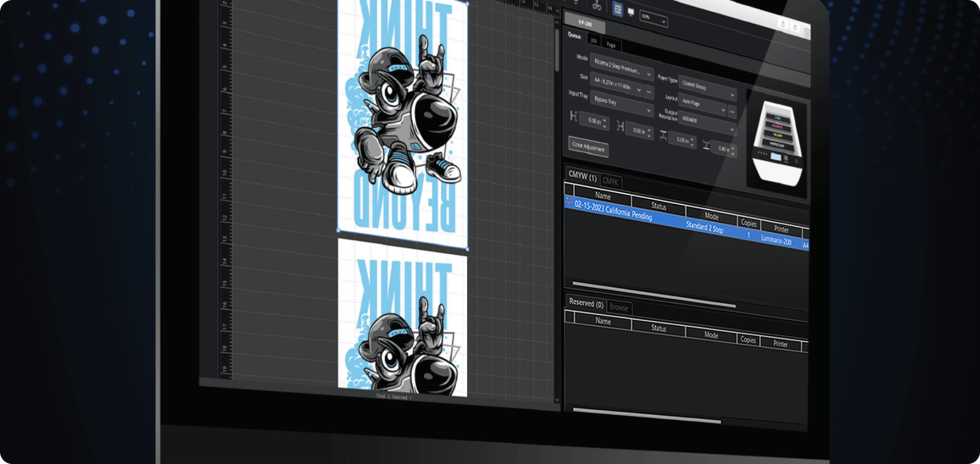Screen dimensions: 980x464
Task: Switch to the Page tab
Action: 611,45
